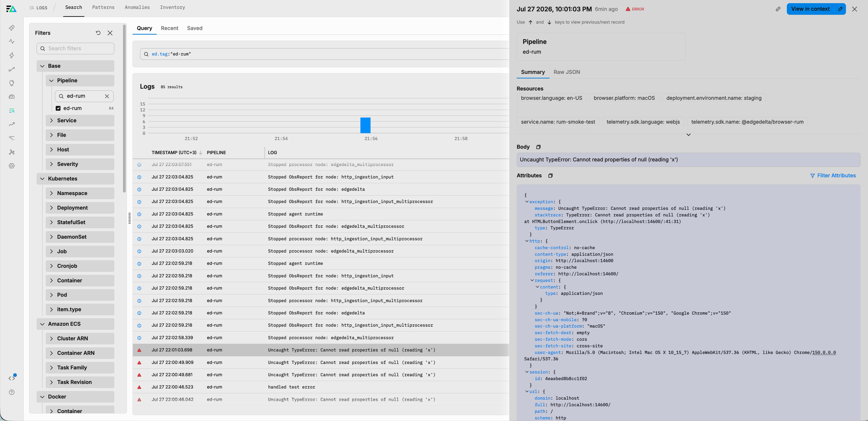Click the blue histogram bar near 21:56
Image resolution: width=868 pixels, height=421 pixels.
pyautogui.click(x=365, y=125)
